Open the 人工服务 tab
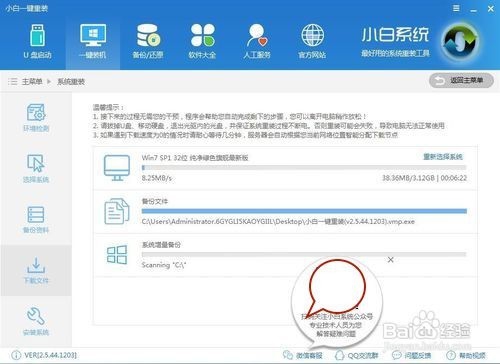This screenshot has width=500, height=364. pyautogui.click(x=257, y=41)
